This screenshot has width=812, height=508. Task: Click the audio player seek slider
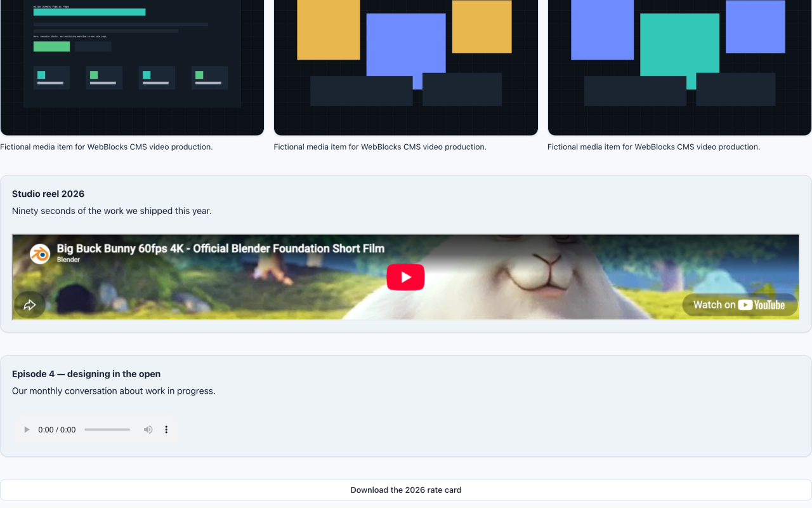[107, 430]
